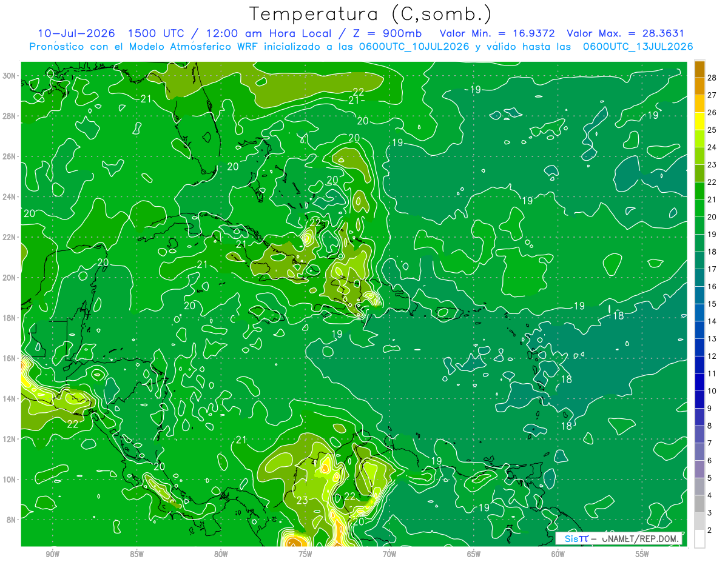728x562 pixels.
Task: Click the 80W longitude axis label
Action: 221,554
